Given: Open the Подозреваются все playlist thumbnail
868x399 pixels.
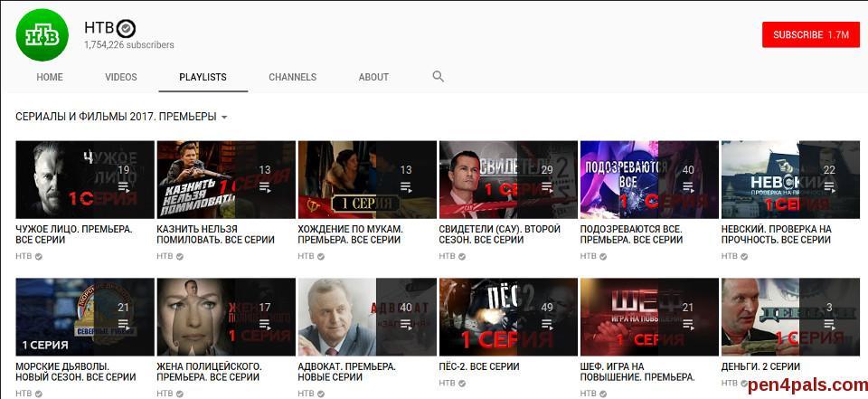Looking at the screenshot, I should tap(648, 179).
